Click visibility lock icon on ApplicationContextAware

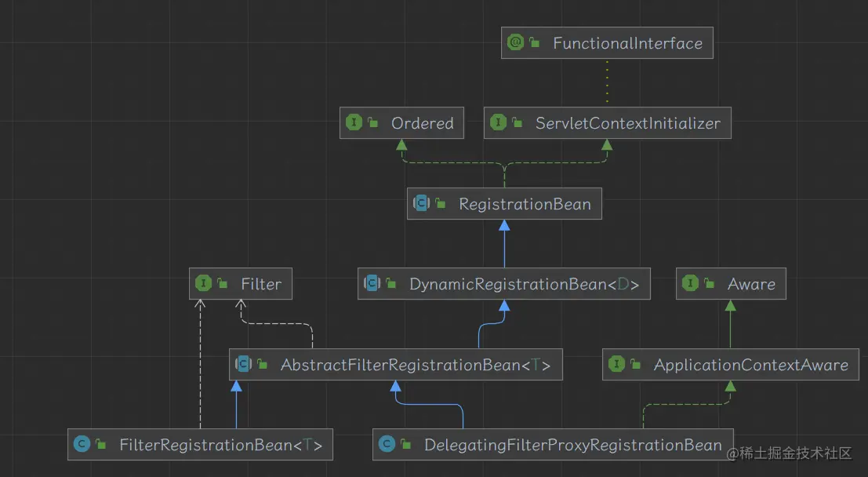pos(635,364)
